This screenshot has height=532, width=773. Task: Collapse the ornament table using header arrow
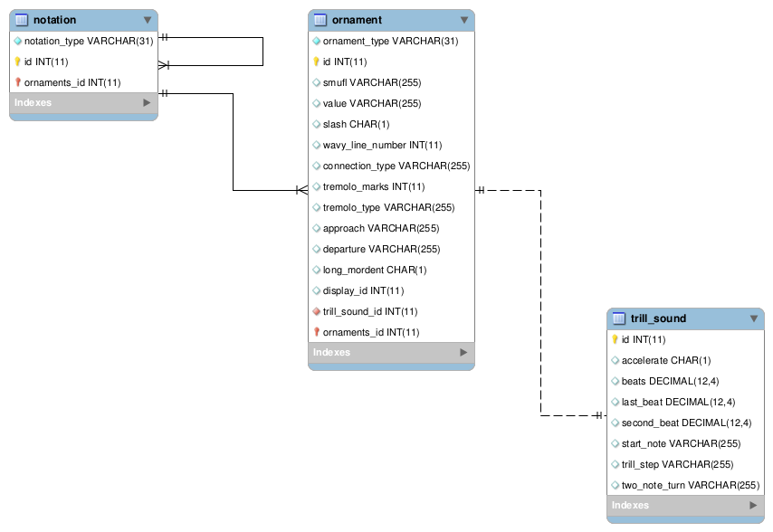point(464,20)
